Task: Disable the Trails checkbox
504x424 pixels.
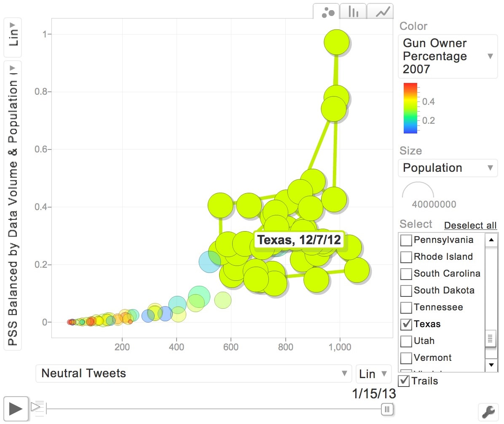Action: [x=404, y=381]
